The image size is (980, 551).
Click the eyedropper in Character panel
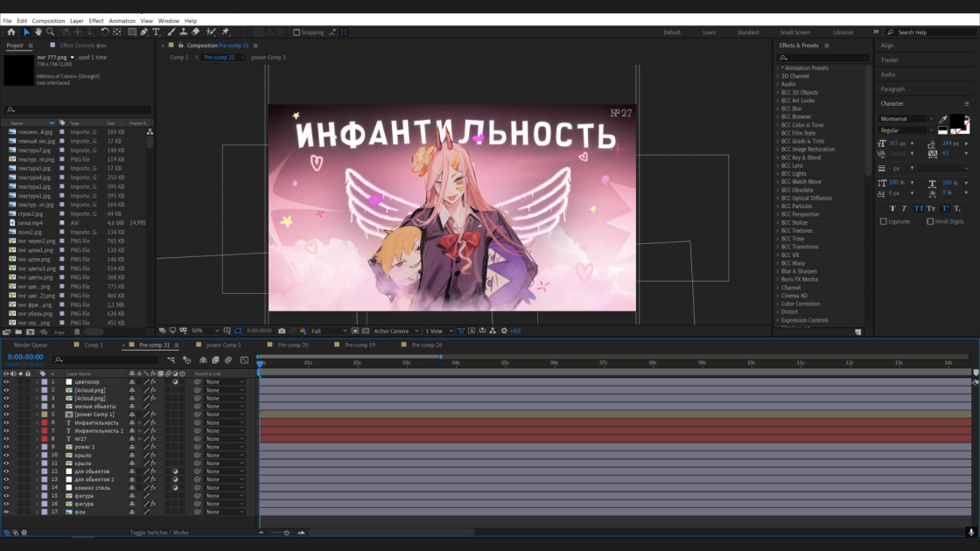(942, 119)
